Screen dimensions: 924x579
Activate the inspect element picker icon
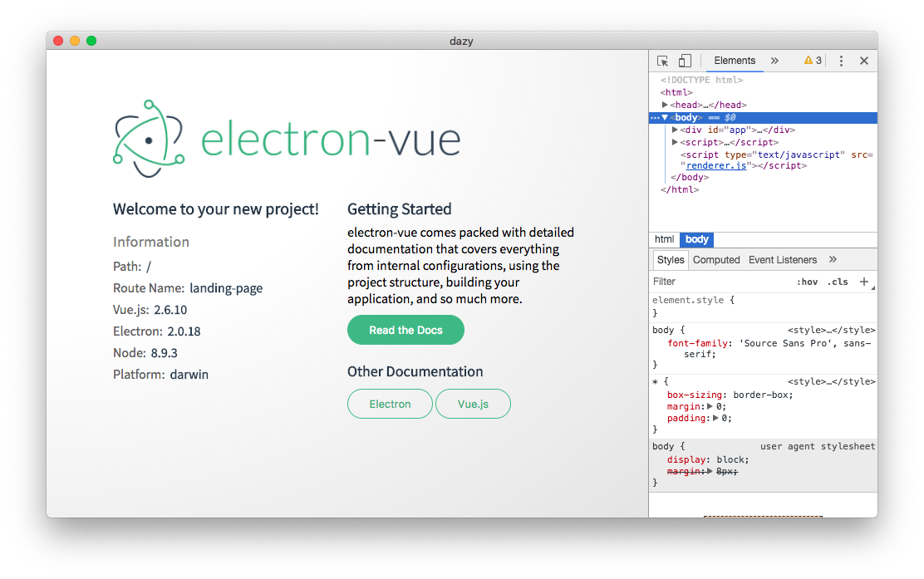pos(663,61)
